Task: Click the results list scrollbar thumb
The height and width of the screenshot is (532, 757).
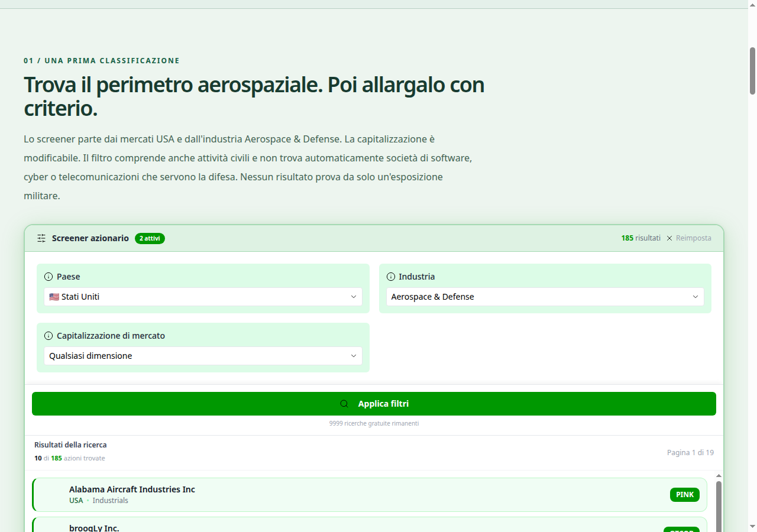Action: point(719,506)
